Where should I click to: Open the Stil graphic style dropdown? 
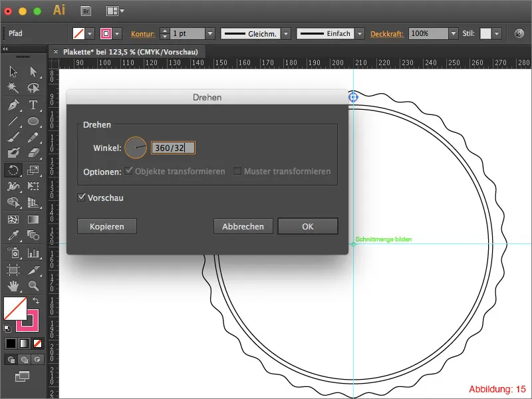(497, 34)
